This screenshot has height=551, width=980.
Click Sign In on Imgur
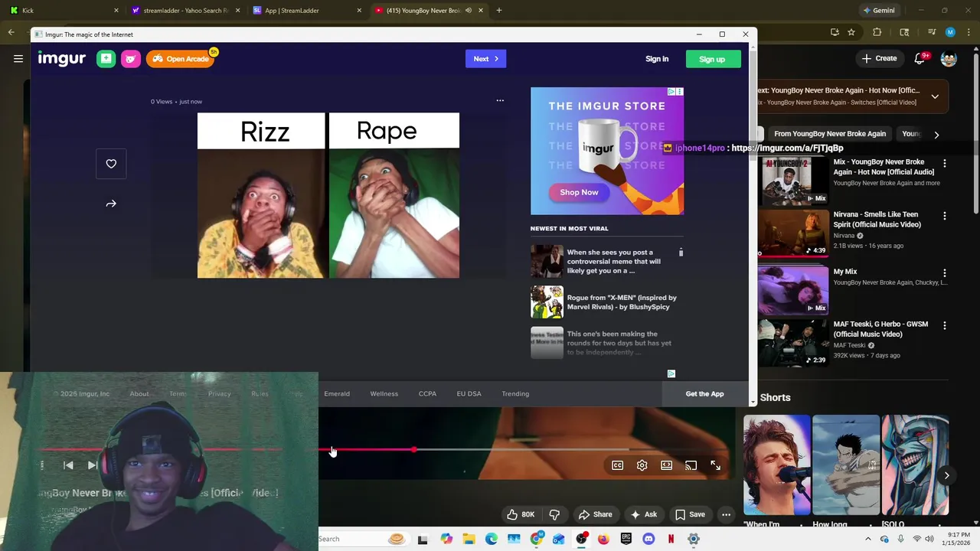tap(657, 59)
